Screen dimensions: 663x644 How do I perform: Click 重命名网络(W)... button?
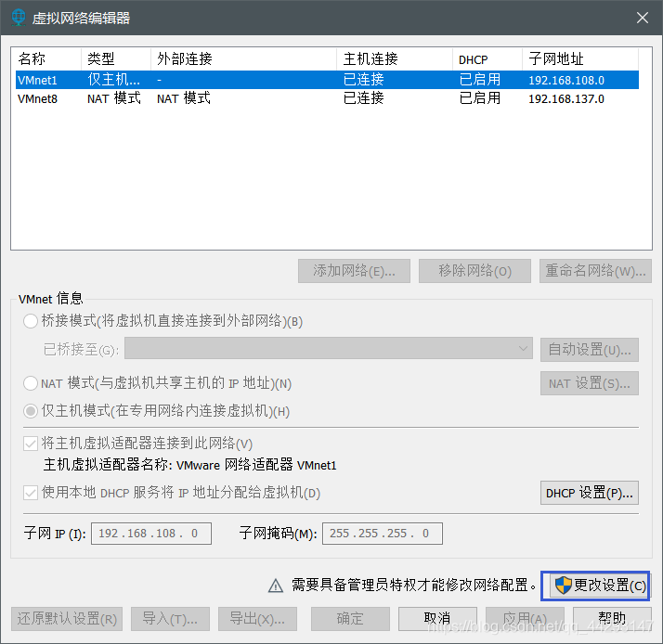595,271
